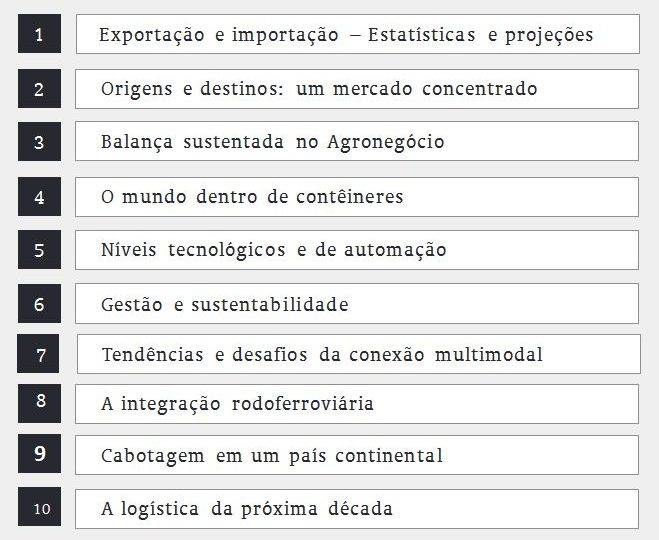Select the number 4 square badge
The image size is (659, 540).
tap(39, 197)
